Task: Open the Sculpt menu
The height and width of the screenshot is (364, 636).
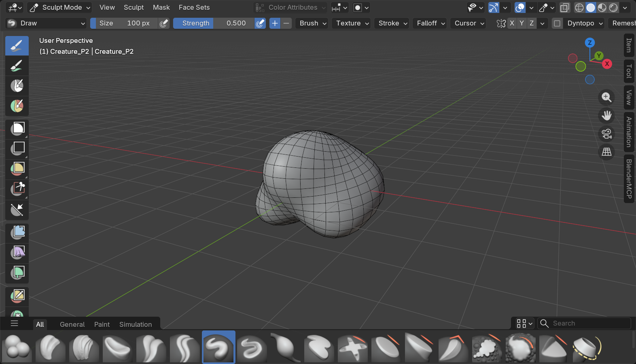Action: (x=134, y=8)
